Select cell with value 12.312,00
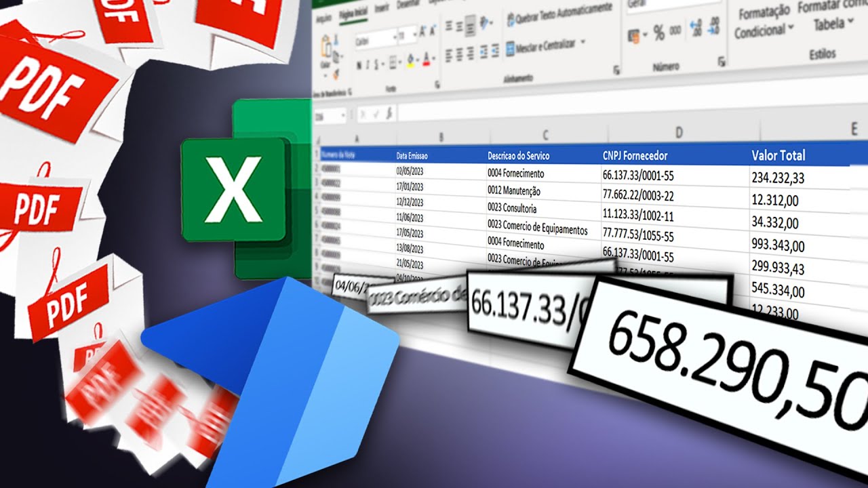Screen dimensions: 868x488 point(775,201)
